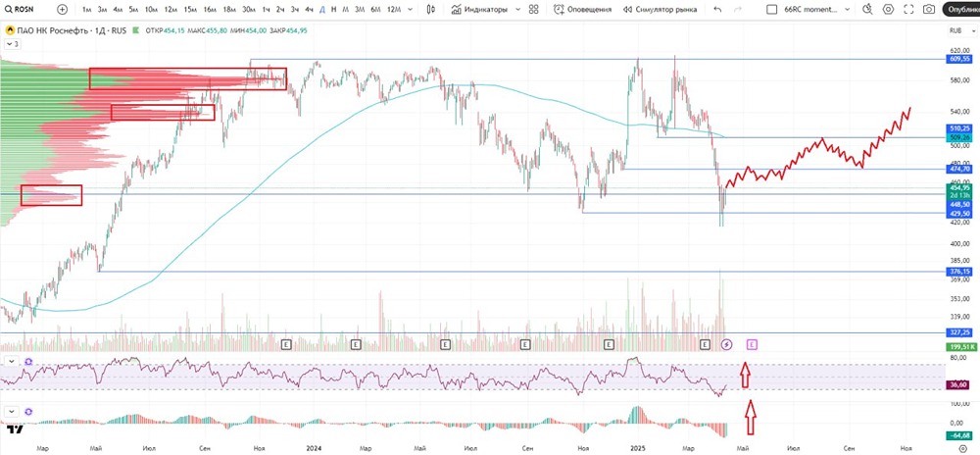This screenshot has height=455, width=980.
Task: Click the histogram value −64,68 label
Action: (961, 434)
